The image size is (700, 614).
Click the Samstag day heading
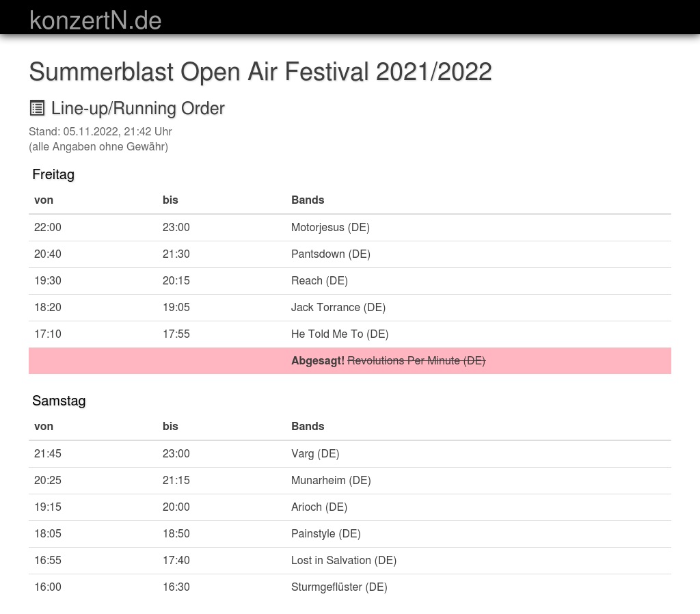[x=59, y=401]
